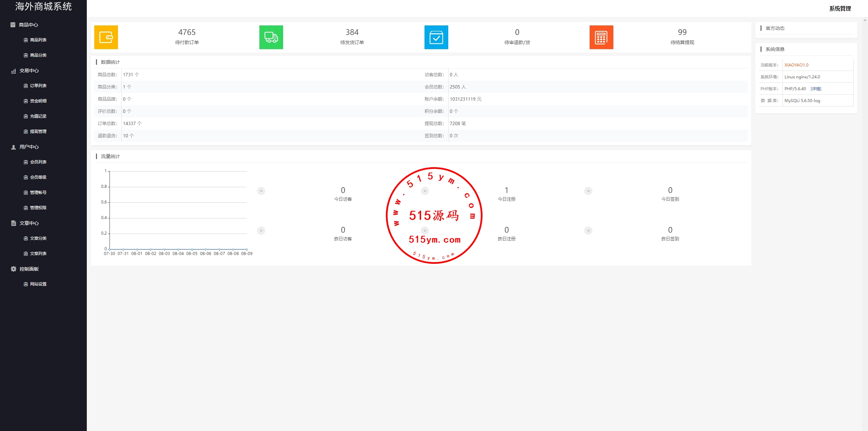Go to 提现管理 page
This screenshot has height=431, width=868.
click(38, 132)
